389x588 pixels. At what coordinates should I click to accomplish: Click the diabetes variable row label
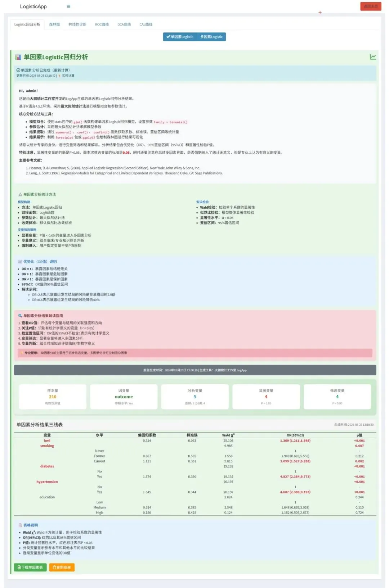coord(47,466)
